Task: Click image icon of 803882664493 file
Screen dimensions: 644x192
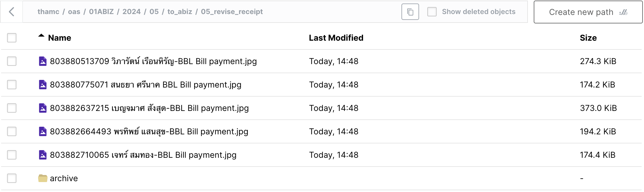Action: [x=43, y=131]
